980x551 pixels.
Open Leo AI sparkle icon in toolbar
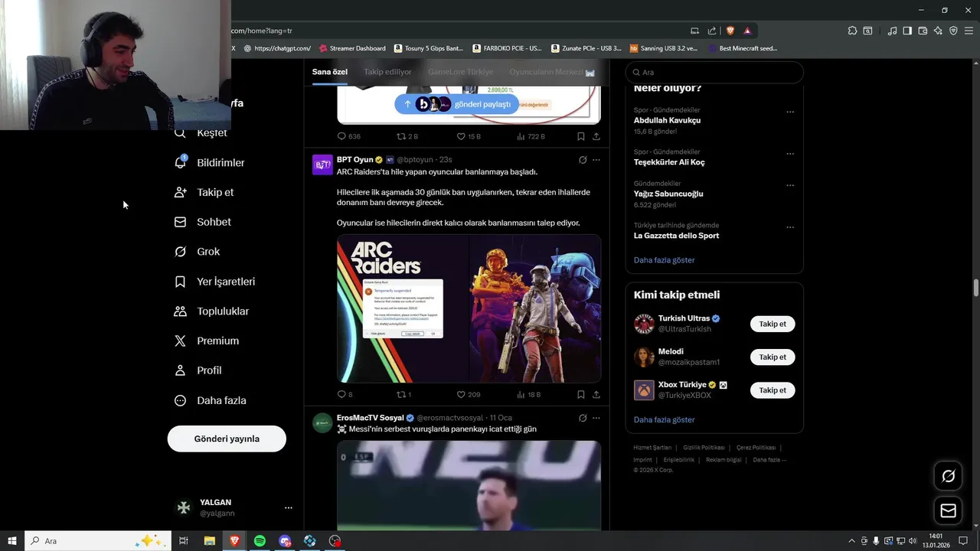[x=938, y=31]
